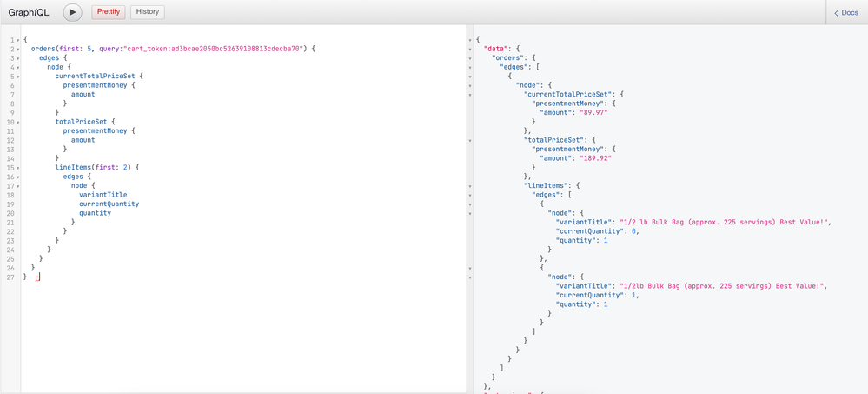Fold the root query brace at line 1
Image resolution: width=868 pixels, height=394 pixels.
coord(17,40)
